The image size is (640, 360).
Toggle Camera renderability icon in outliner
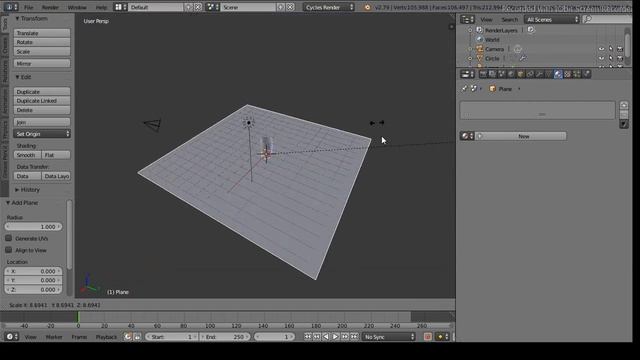[620, 49]
